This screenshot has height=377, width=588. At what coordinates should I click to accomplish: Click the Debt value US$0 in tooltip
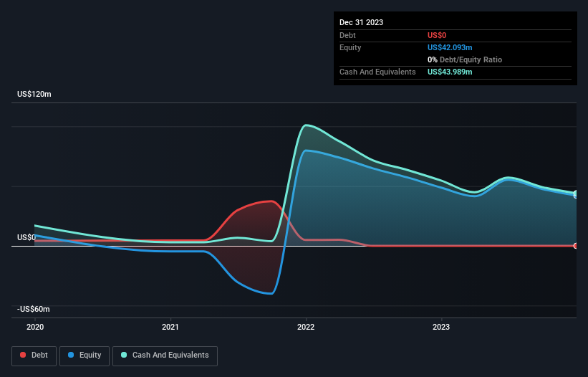pos(437,35)
